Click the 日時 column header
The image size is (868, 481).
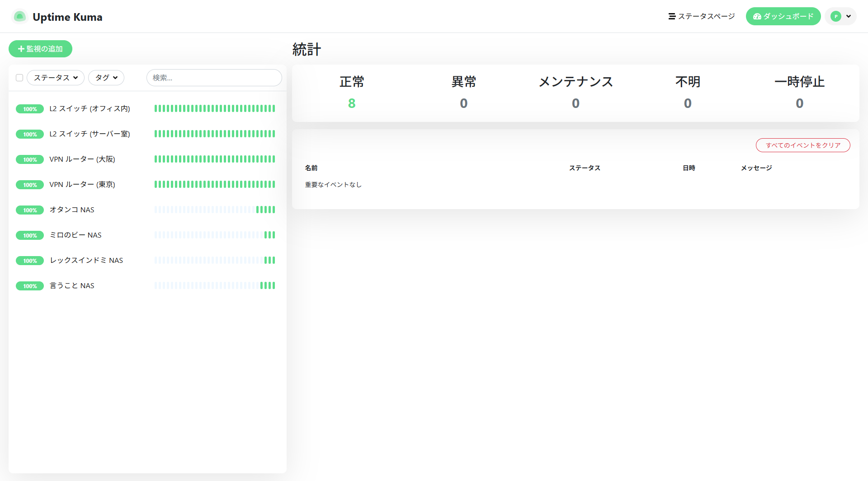(689, 168)
